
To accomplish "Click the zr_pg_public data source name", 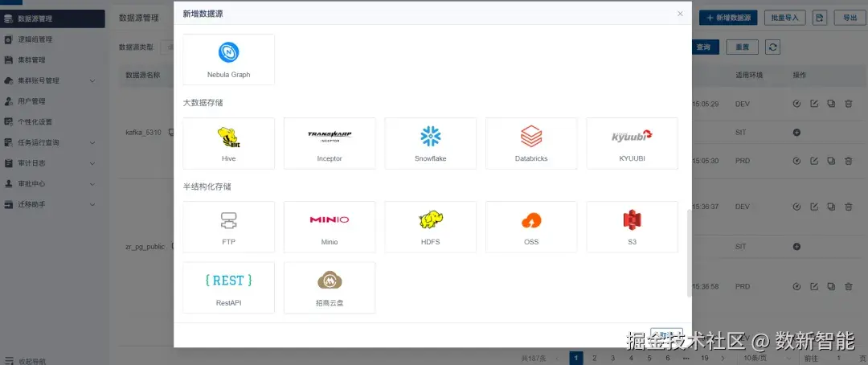I will pyautogui.click(x=145, y=247).
